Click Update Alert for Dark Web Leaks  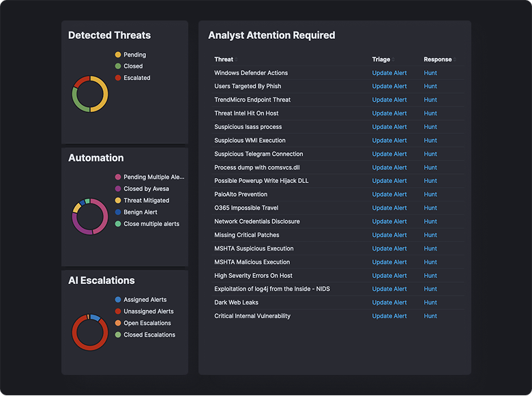pyautogui.click(x=389, y=302)
